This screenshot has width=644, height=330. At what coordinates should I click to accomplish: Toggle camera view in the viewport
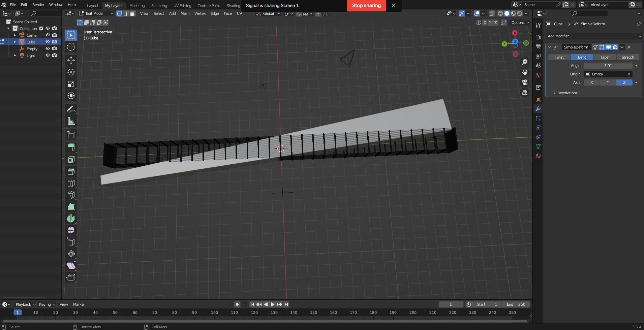click(525, 82)
